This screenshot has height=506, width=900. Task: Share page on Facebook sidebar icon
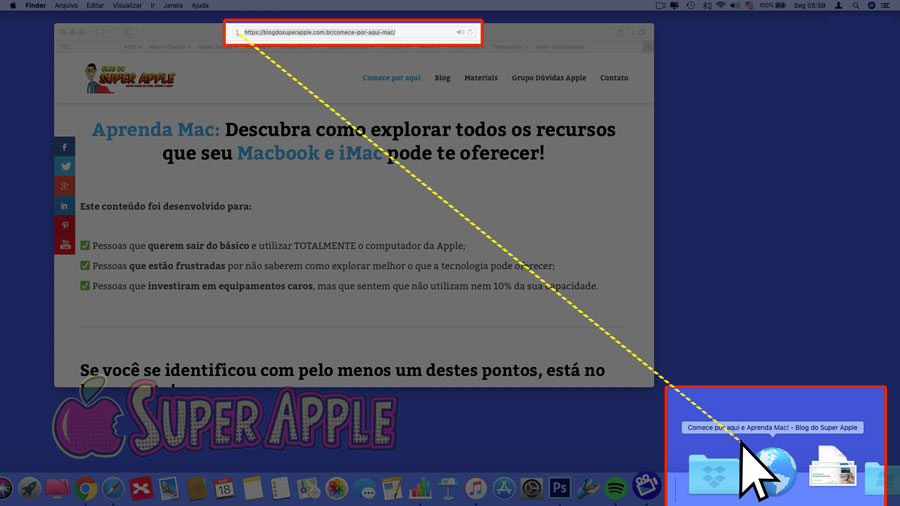pos(65,147)
